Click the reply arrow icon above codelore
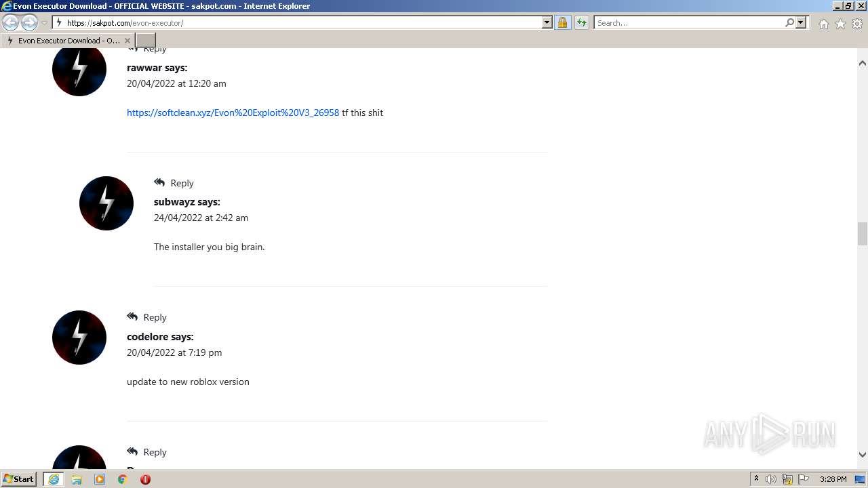Image resolution: width=868 pixels, height=488 pixels. click(x=132, y=317)
